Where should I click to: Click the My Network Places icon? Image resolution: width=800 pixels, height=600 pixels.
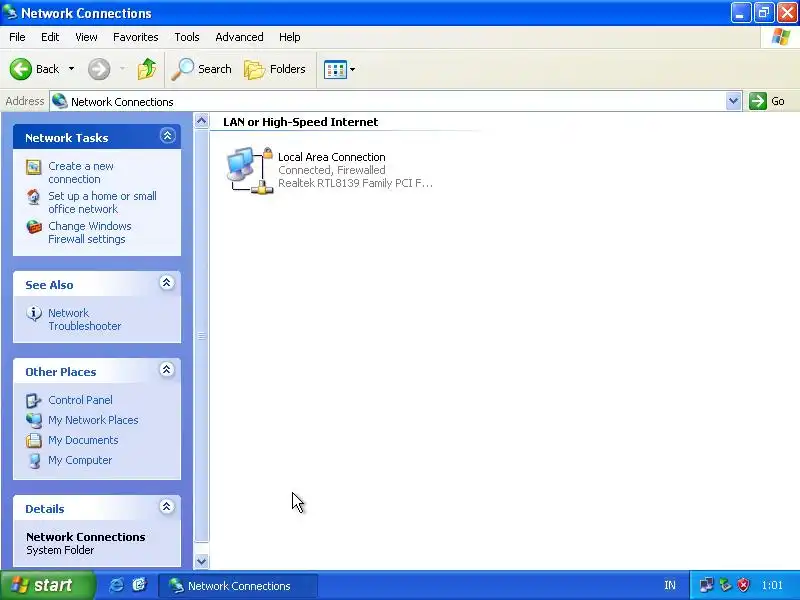34,420
